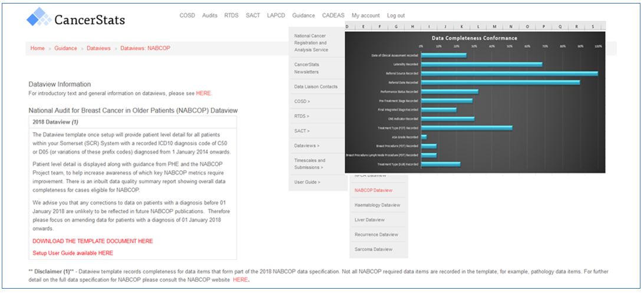This screenshot has width=644, height=294.
Task: Select Haematology Dataview in the submenu
Action: [x=377, y=205]
